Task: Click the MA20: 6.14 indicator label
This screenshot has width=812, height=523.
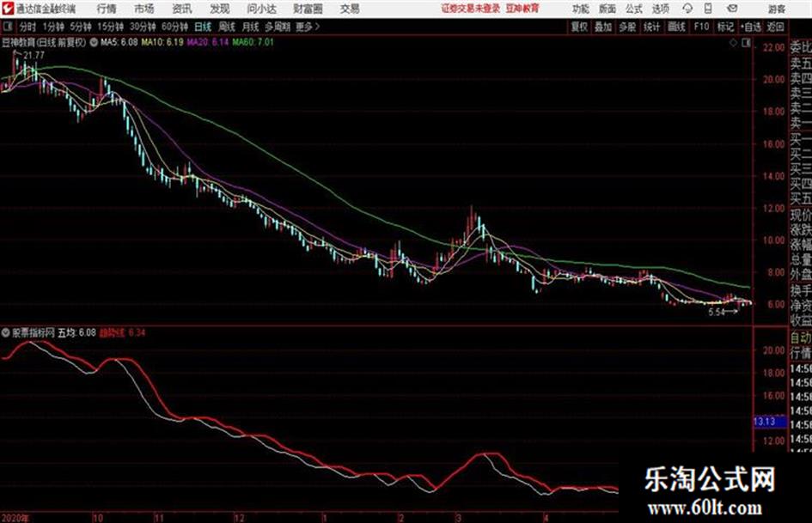Action: [x=208, y=42]
